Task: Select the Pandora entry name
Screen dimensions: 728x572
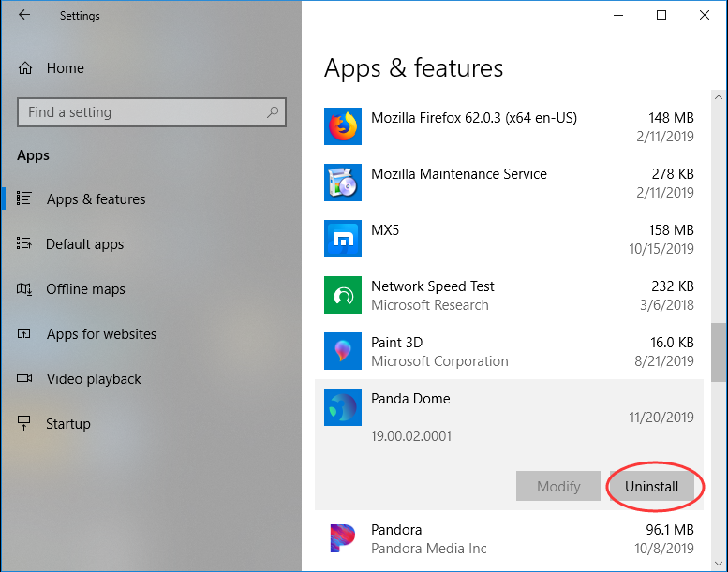Action: pyautogui.click(x=396, y=530)
